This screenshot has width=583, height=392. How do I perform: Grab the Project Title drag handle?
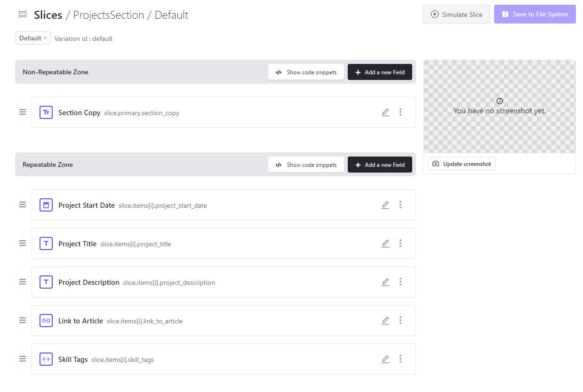click(23, 243)
